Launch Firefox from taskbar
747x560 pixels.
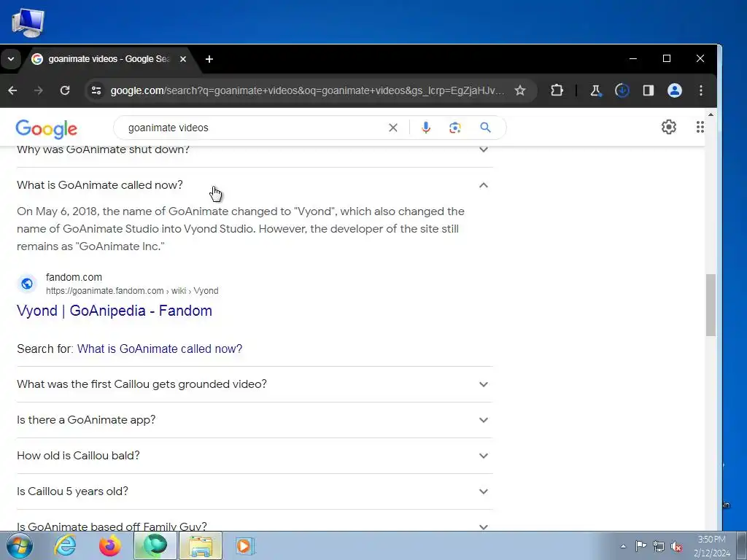pos(109,545)
